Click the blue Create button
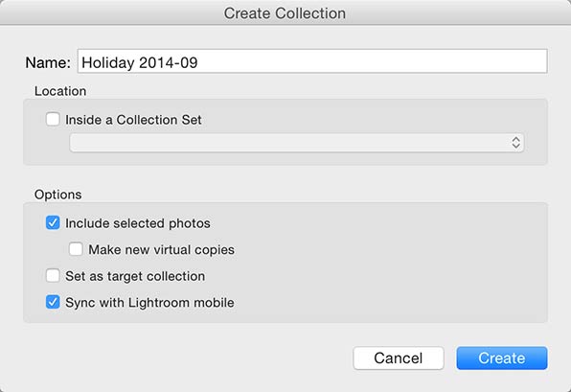 pyautogui.click(x=502, y=358)
